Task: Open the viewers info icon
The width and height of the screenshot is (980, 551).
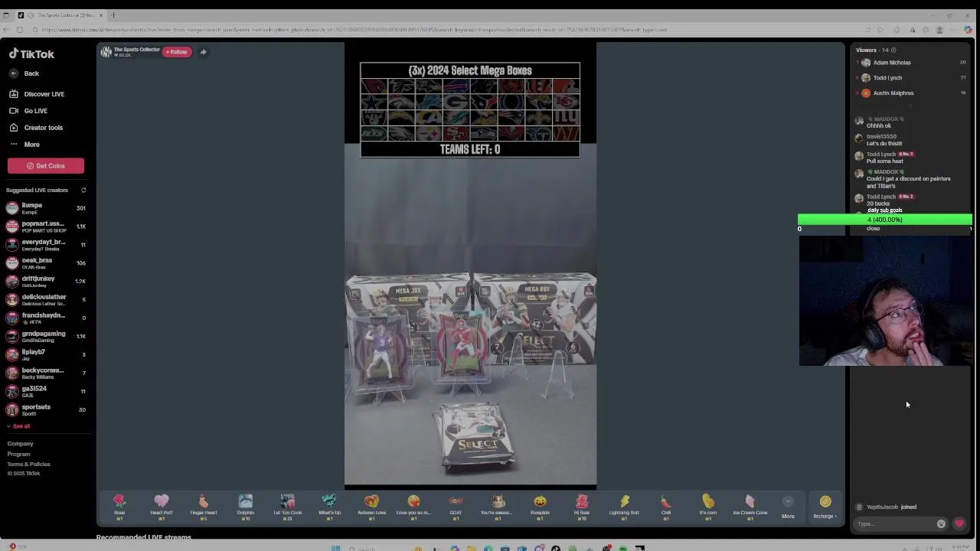Action: pos(894,51)
